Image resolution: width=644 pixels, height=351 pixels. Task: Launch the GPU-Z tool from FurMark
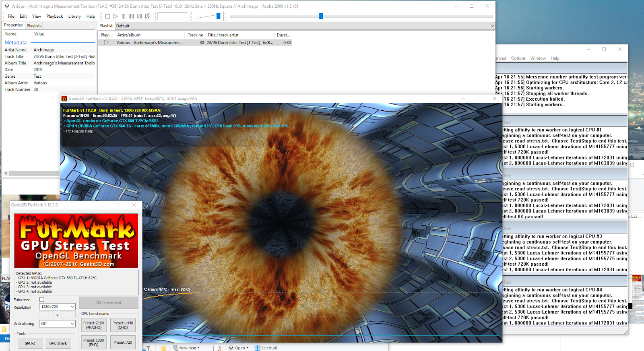click(x=30, y=343)
